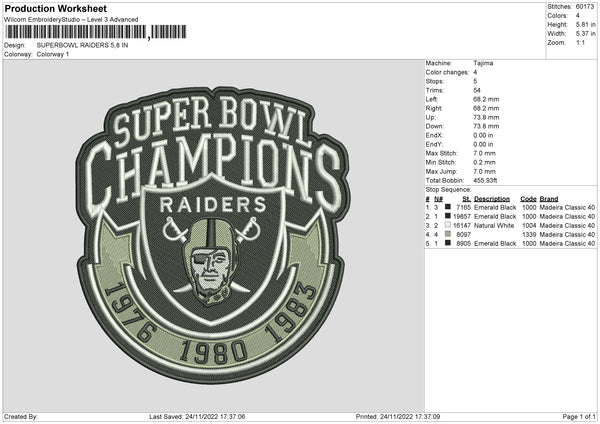Image resolution: width=600 pixels, height=424 pixels.
Task: Click the "Up:" measurement label
Action: click(x=430, y=117)
